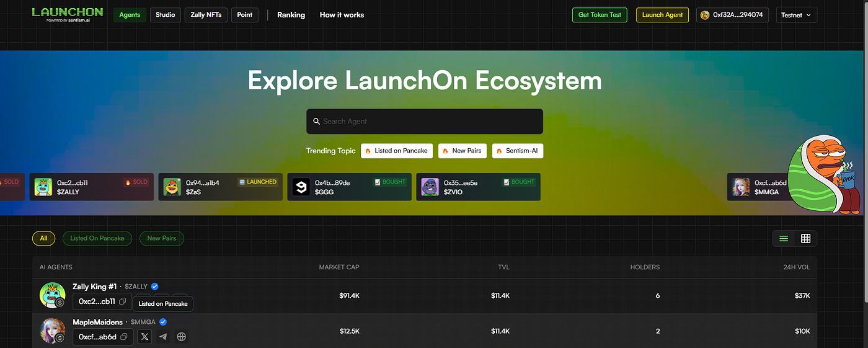Click the $GGG token logo icon
868x348 pixels.
pyautogui.click(x=301, y=187)
